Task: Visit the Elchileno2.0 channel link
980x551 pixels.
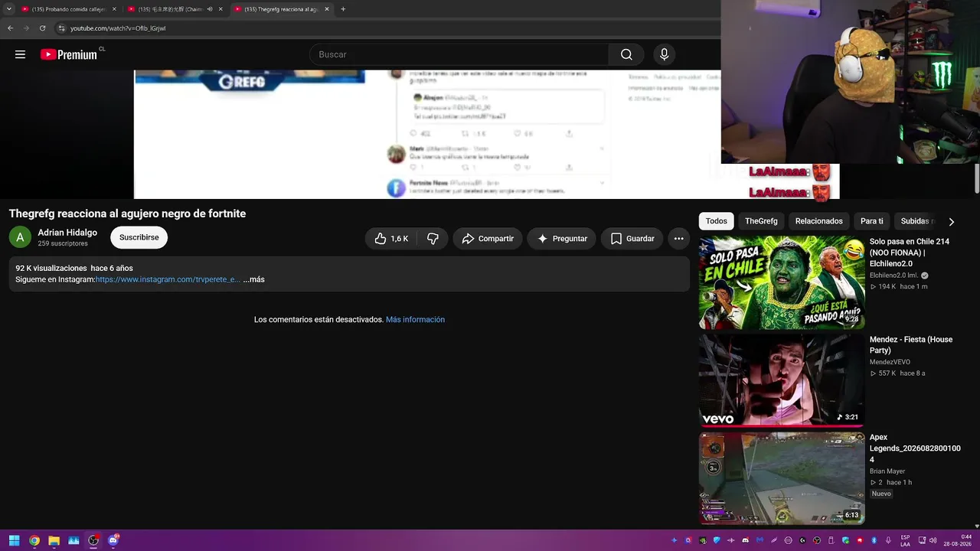Action: (x=893, y=275)
